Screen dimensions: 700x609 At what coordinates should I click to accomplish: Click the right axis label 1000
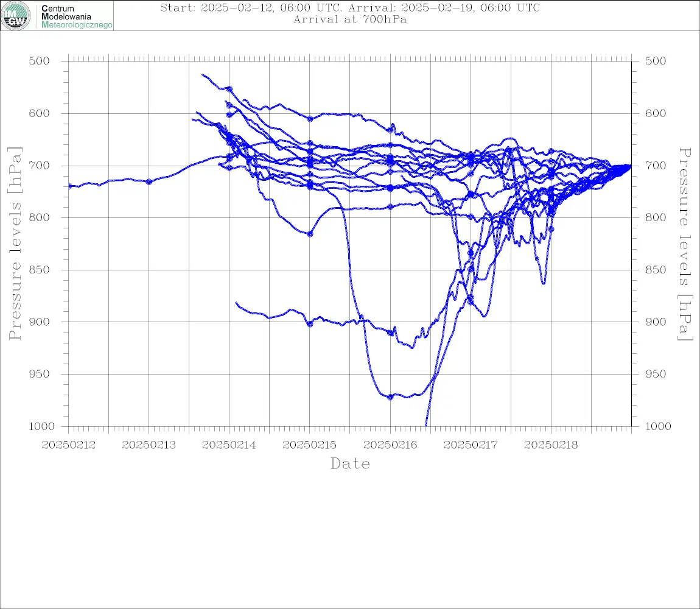tap(659, 426)
